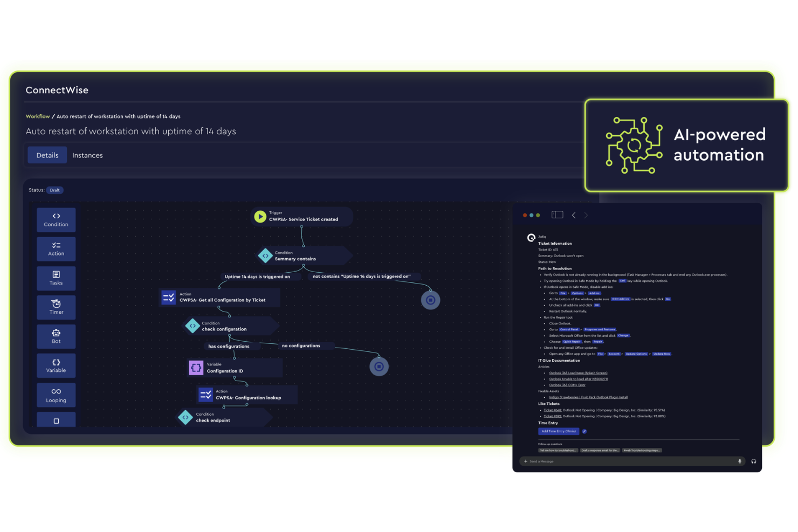Click the microphone icon in message bar

coord(739,461)
